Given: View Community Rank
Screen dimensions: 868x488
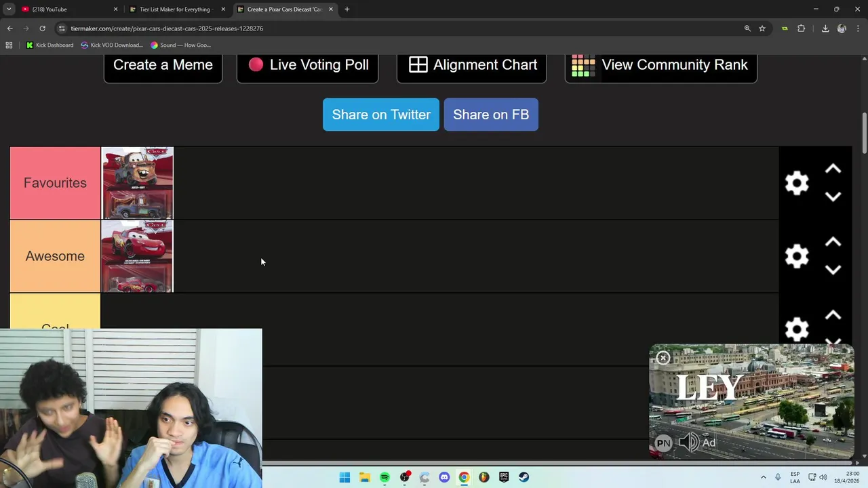Looking at the screenshot, I should [x=660, y=65].
